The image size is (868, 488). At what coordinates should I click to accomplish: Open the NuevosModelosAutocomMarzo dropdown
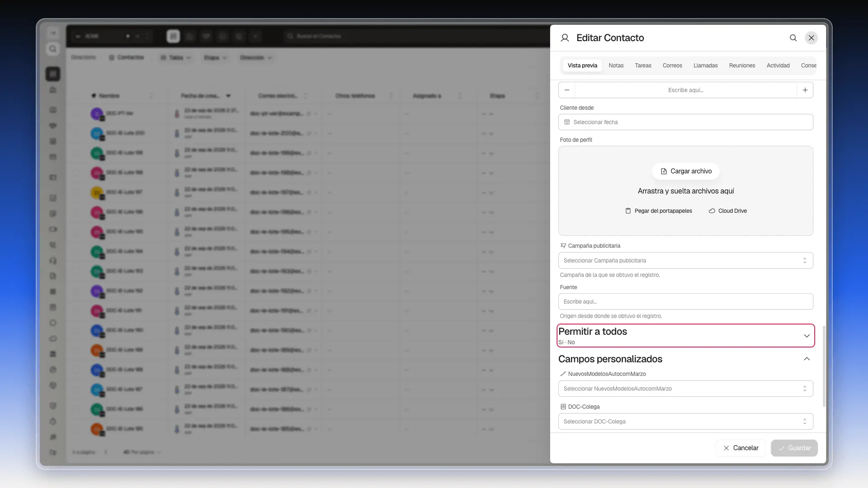(x=685, y=389)
